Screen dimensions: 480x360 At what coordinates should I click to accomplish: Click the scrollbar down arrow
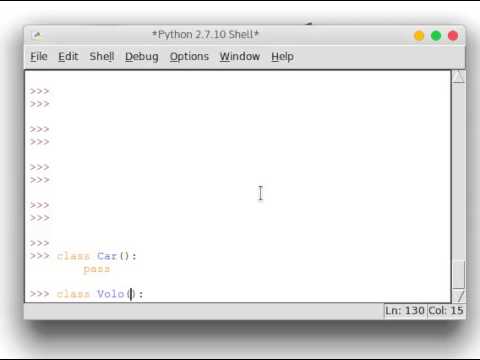tap(458, 296)
